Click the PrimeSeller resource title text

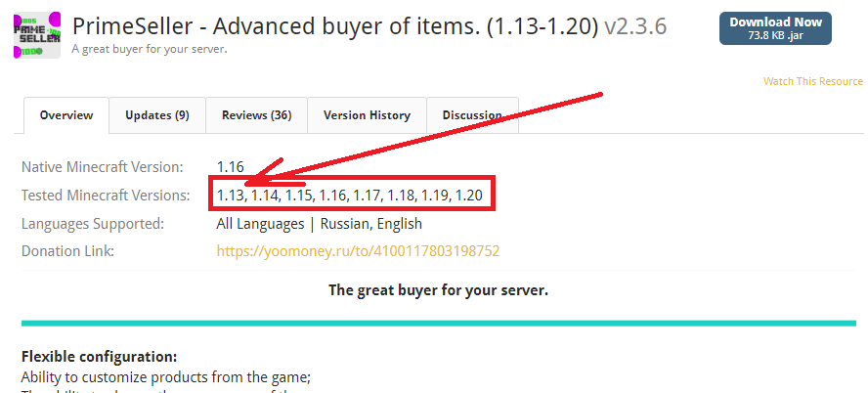335,26
